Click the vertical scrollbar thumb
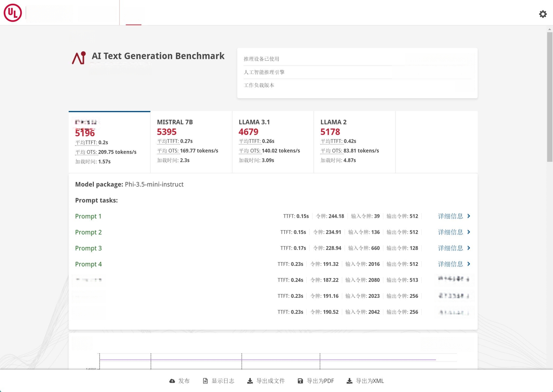 pyautogui.click(x=549, y=97)
